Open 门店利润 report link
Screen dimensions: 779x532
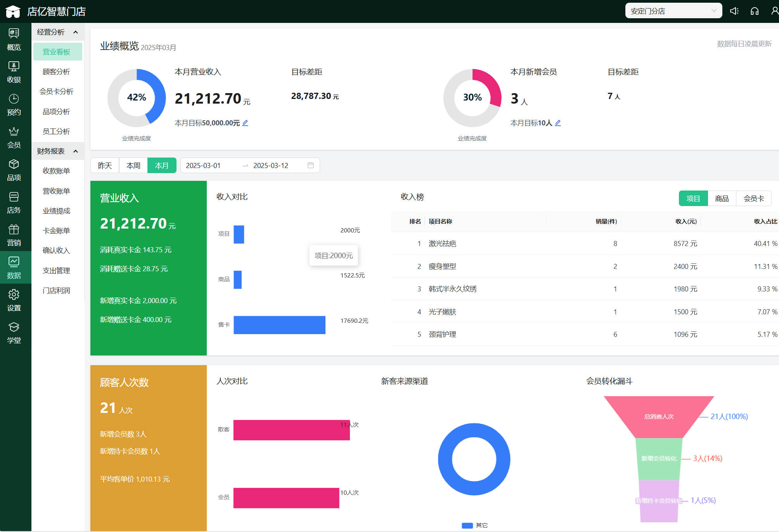click(56, 291)
